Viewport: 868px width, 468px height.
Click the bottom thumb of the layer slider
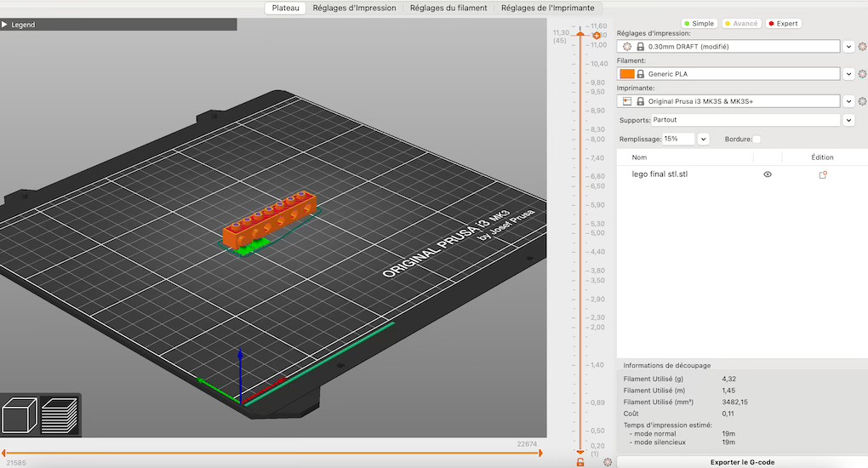tap(580, 452)
